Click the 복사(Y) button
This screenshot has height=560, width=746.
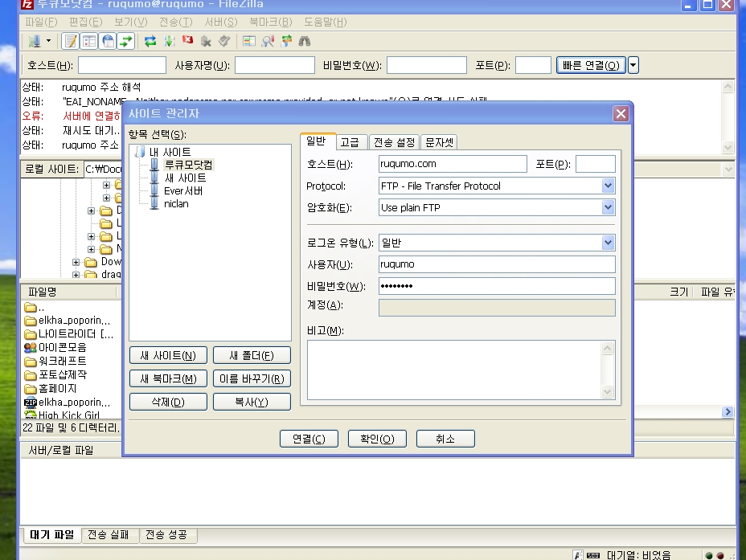coord(252,403)
